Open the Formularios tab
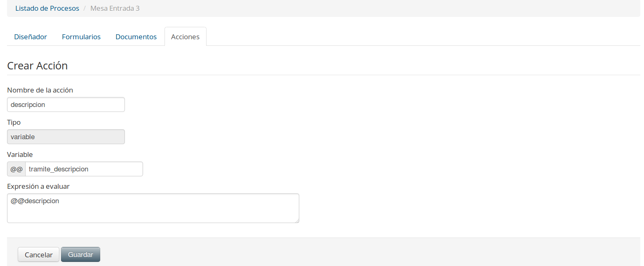Viewport: 644px width, 266px height. pyautogui.click(x=81, y=37)
